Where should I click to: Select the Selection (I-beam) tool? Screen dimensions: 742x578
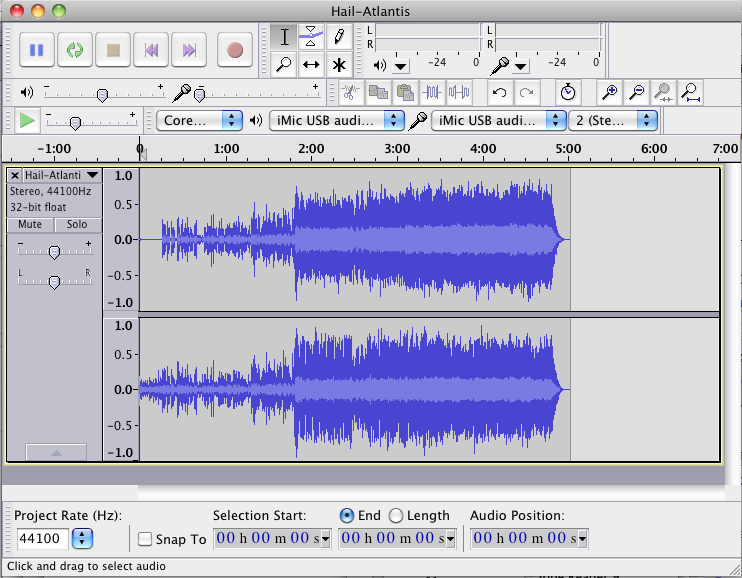tap(284, 37)
